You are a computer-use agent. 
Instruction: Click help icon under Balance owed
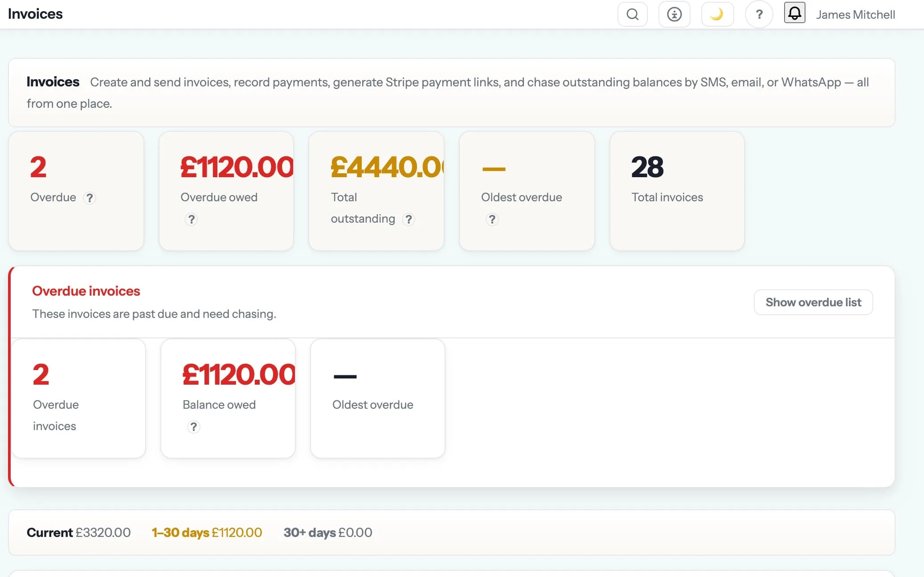click(193, 427)
